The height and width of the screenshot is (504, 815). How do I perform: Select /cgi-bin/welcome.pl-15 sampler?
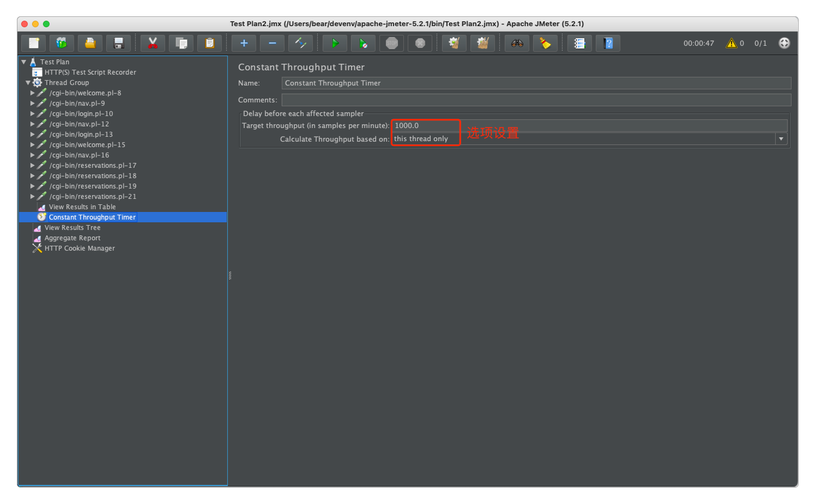tap(87, 145)
